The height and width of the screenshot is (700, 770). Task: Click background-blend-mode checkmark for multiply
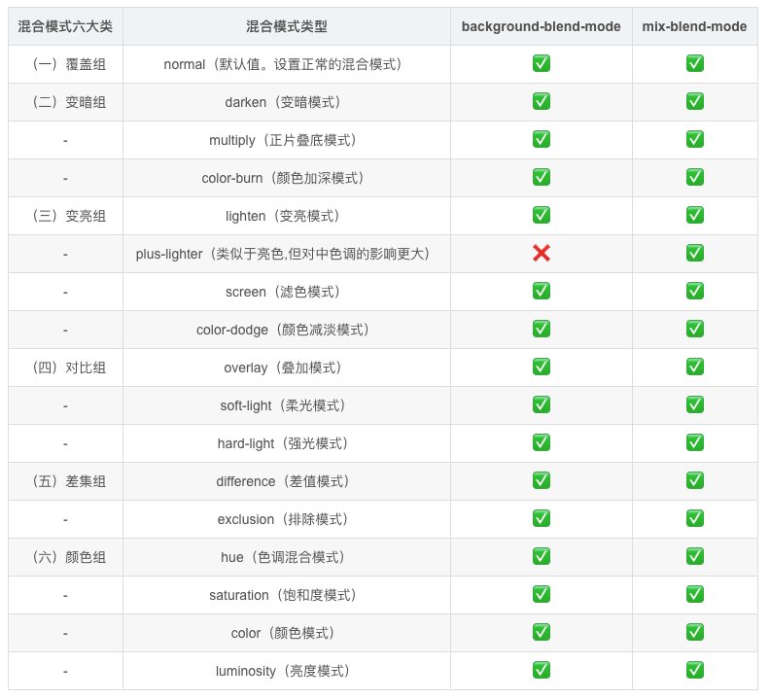542,139
